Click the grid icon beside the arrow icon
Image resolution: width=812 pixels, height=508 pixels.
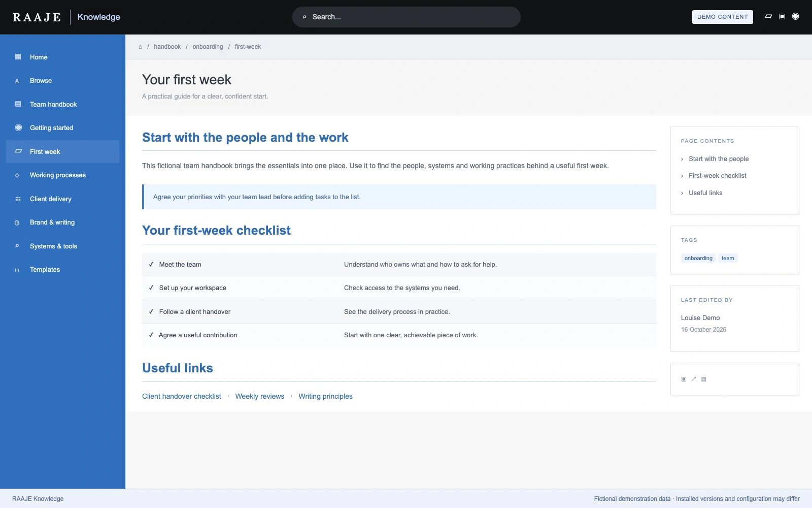click(704, 379)
